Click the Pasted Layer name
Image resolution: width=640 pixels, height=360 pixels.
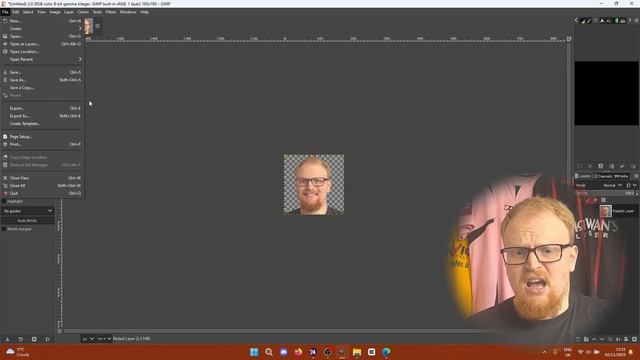pyautogui.click(x=623, y=211)
